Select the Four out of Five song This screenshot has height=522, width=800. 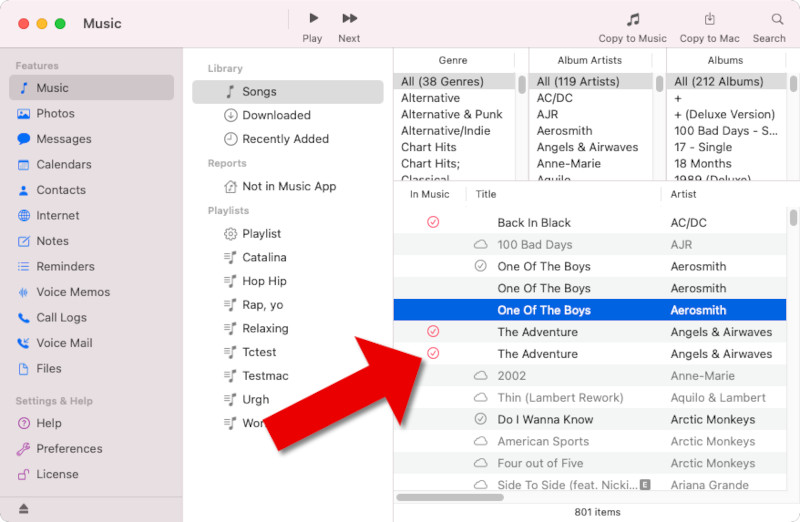pyautogui.click(x=590, y=463)
